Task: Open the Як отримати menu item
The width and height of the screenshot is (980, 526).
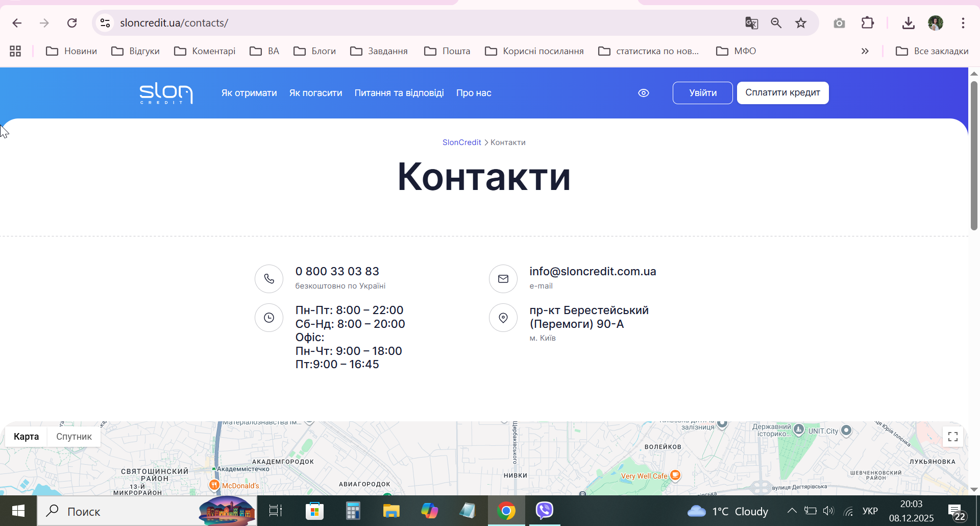Action: point(249,93)
